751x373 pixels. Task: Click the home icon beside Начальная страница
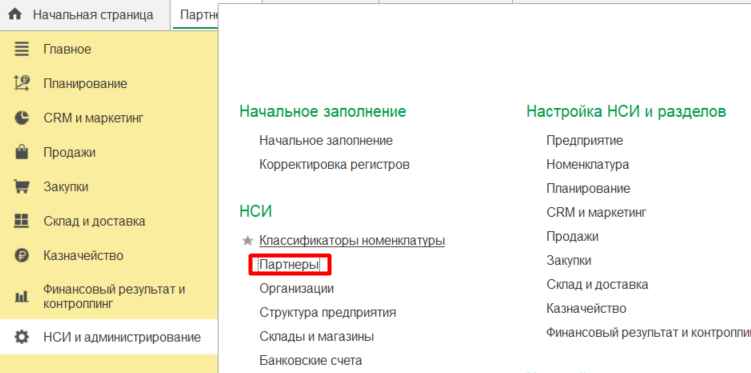point(15,14)
